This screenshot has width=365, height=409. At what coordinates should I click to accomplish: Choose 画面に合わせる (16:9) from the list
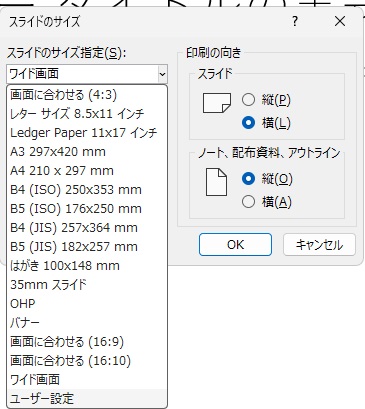pos(87,342)
